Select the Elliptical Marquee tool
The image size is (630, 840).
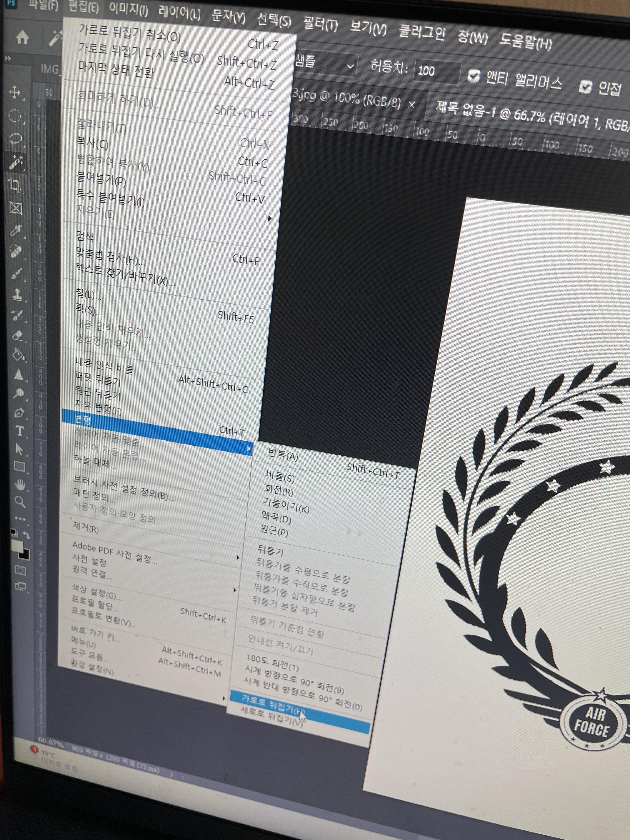point(15,116)
